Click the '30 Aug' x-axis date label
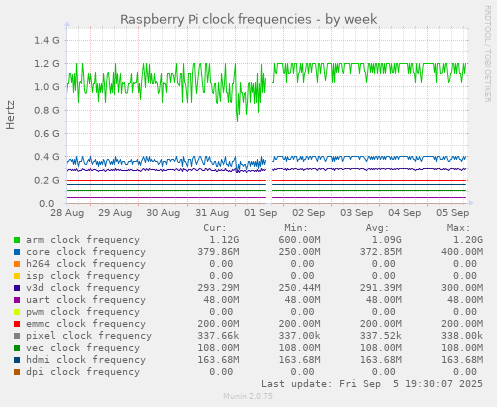The image size is (497, 407). tap(163, 213)
